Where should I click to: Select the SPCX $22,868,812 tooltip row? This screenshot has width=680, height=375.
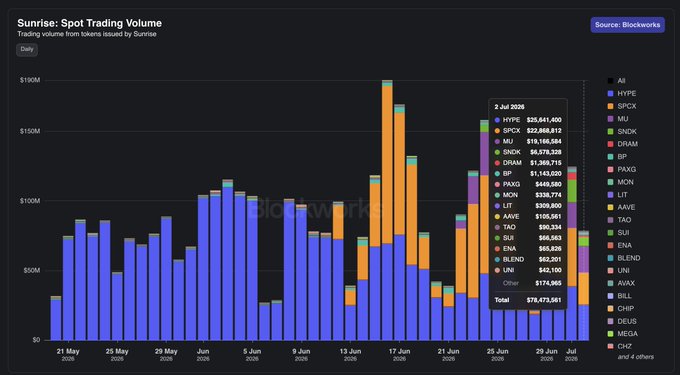(x=528, y=130)
